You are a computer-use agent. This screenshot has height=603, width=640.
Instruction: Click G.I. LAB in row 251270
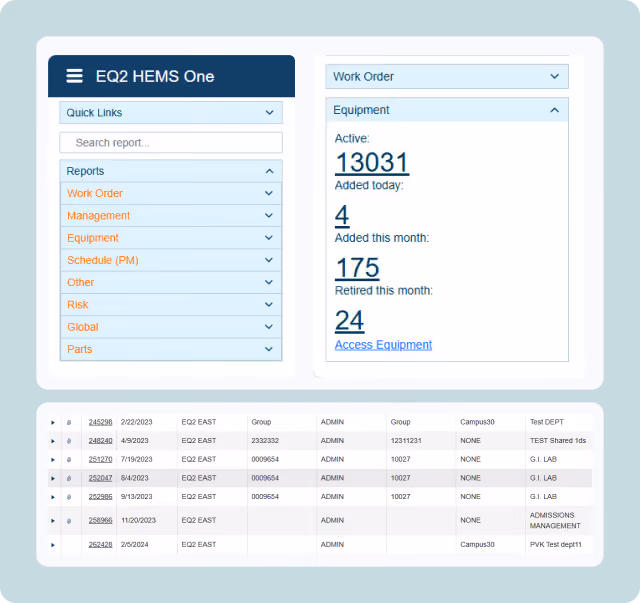tap(543, 459)
